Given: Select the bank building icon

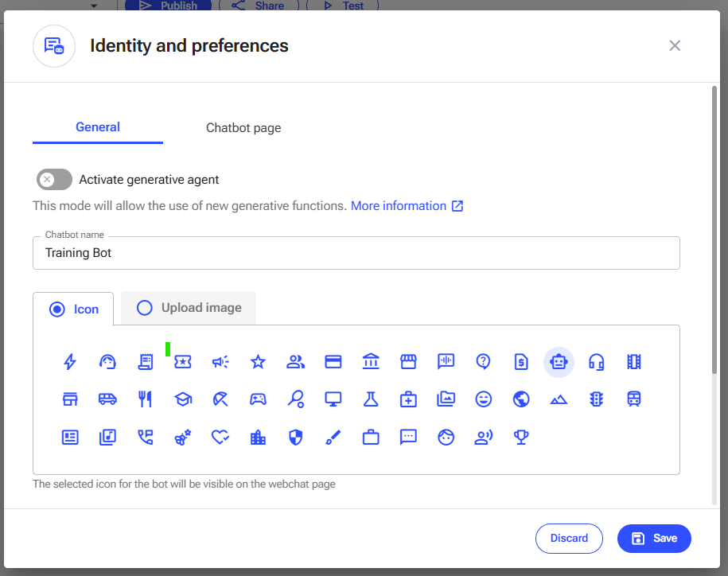Looking at the screenshot, I should (x=371, y=361).
